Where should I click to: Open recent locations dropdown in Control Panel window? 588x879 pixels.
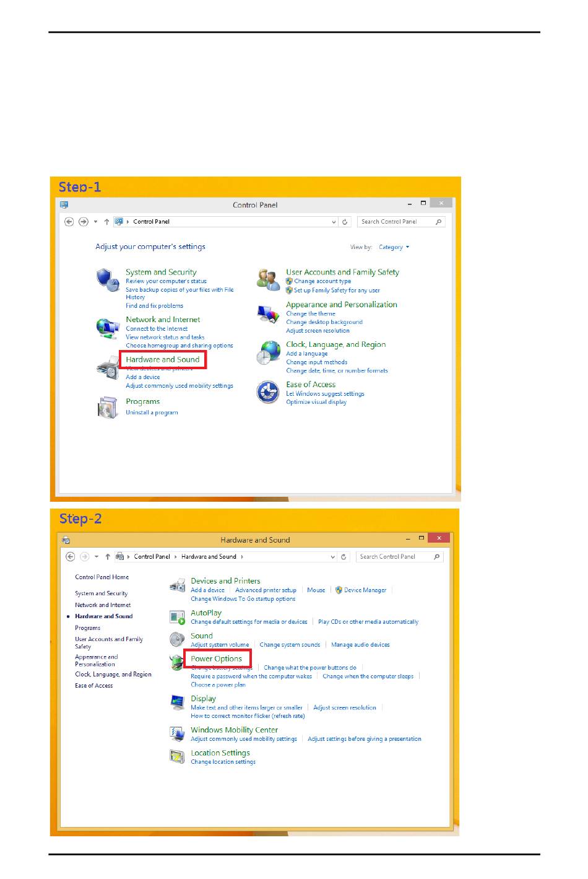[x=95, y=222]
